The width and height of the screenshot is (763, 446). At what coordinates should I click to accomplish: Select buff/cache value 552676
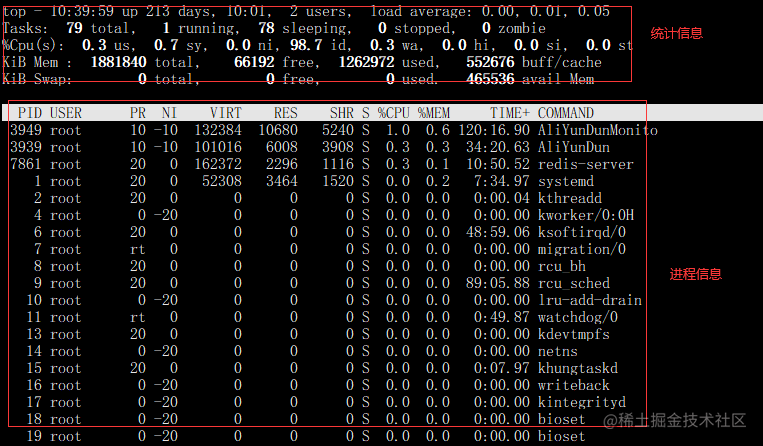pyautogui.click(x=490, y=62)
